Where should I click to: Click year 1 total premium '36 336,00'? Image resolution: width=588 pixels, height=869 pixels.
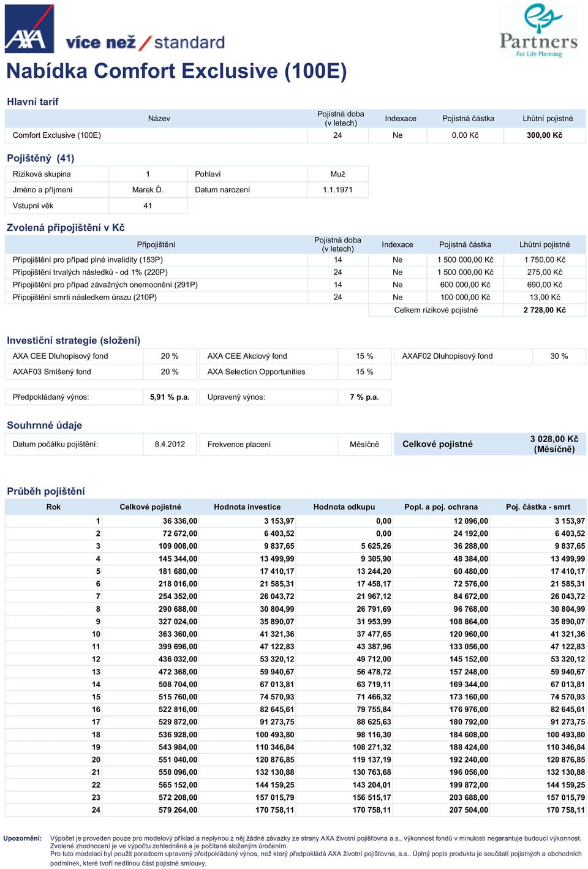point(180,521)
